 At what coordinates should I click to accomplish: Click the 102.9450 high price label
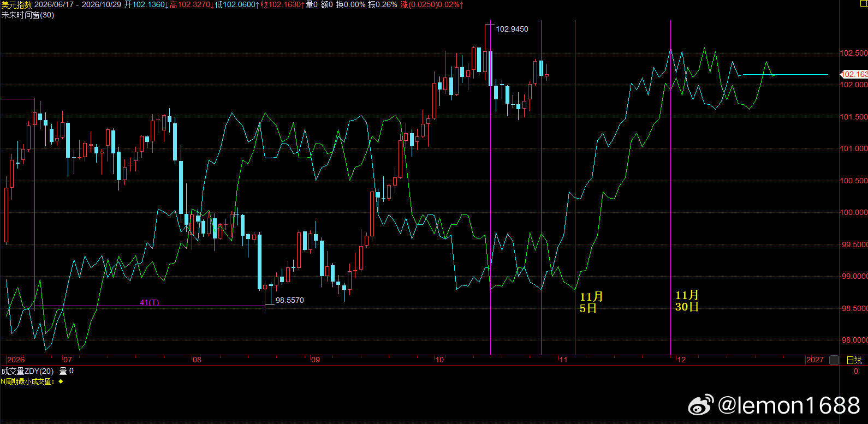coord(512,29)
